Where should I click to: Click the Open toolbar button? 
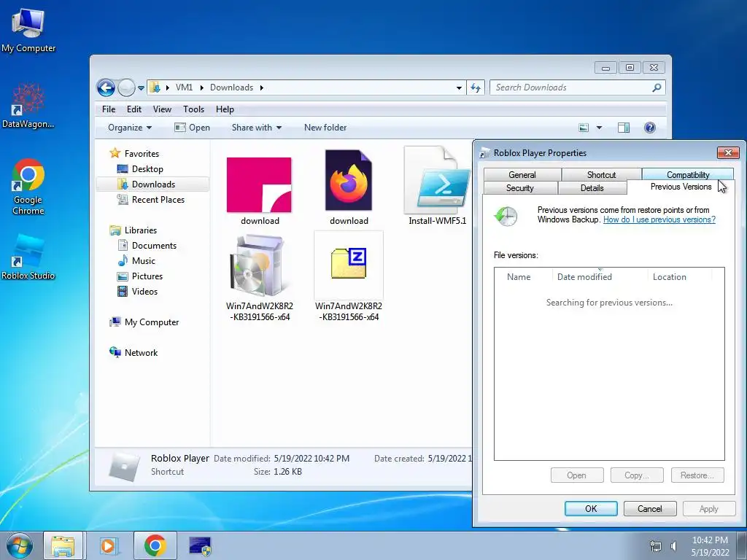coord(192,128)
